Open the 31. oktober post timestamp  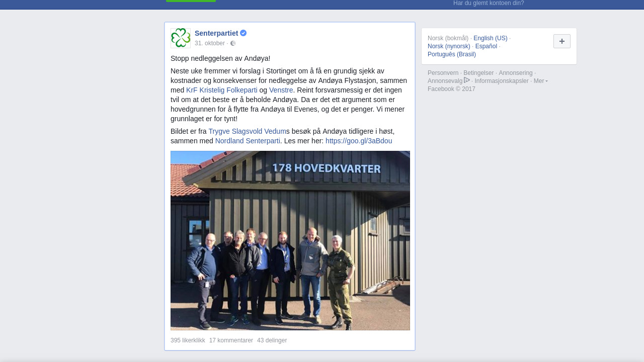coord(210,43)
